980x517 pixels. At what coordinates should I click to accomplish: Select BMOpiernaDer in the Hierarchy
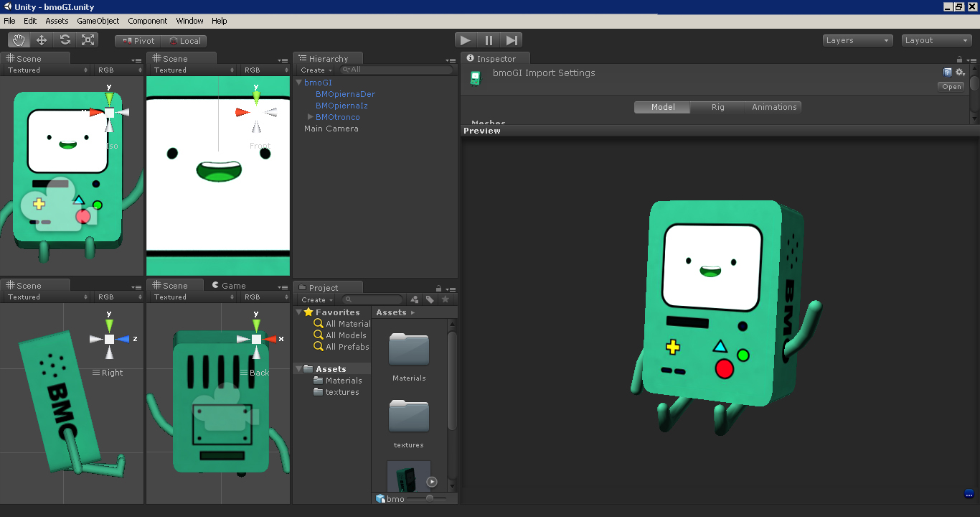(345, 94)
